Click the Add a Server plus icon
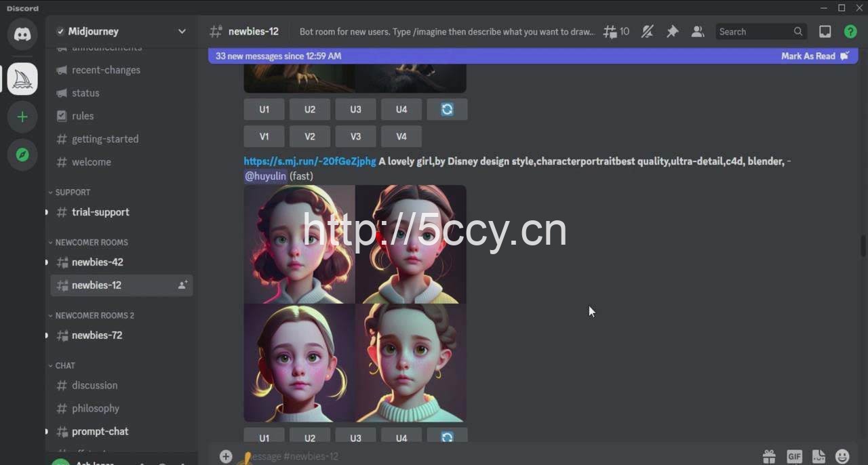 [22, 117]
